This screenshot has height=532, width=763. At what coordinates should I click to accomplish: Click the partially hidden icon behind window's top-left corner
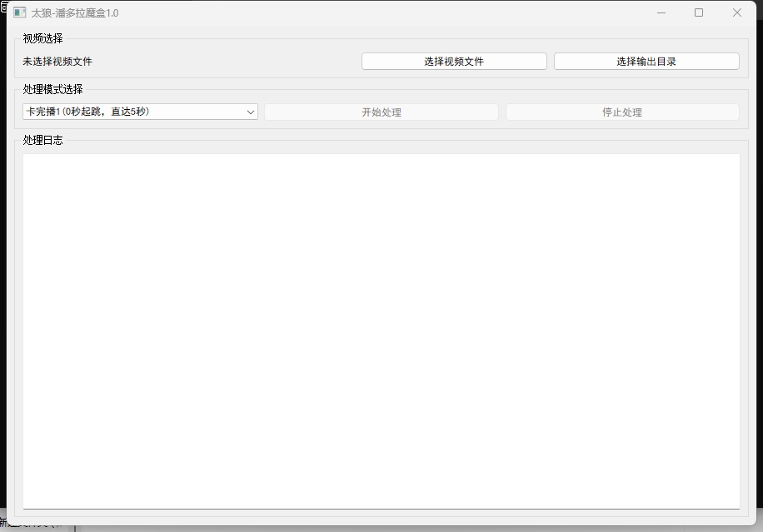pos(2,7)
